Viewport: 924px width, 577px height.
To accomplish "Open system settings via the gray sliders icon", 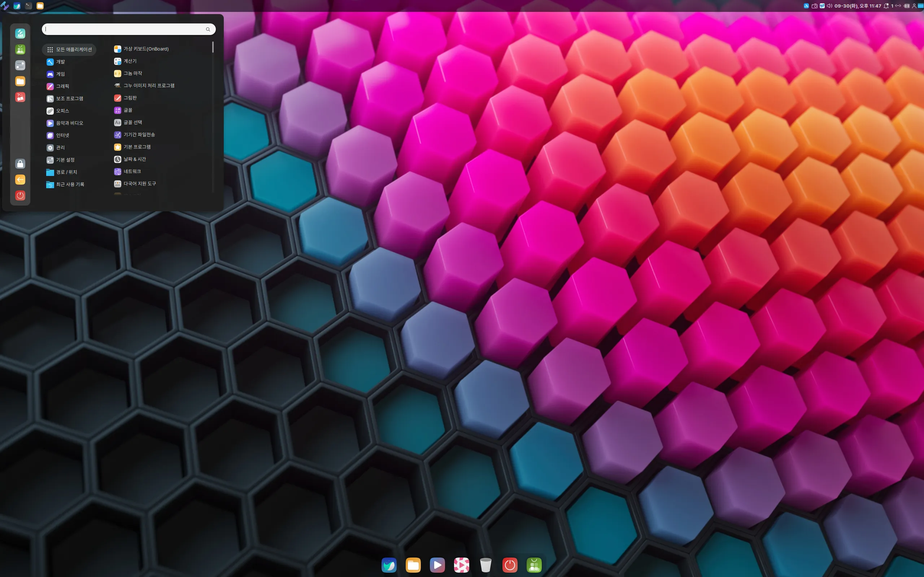I will click(x=20, y=65).
